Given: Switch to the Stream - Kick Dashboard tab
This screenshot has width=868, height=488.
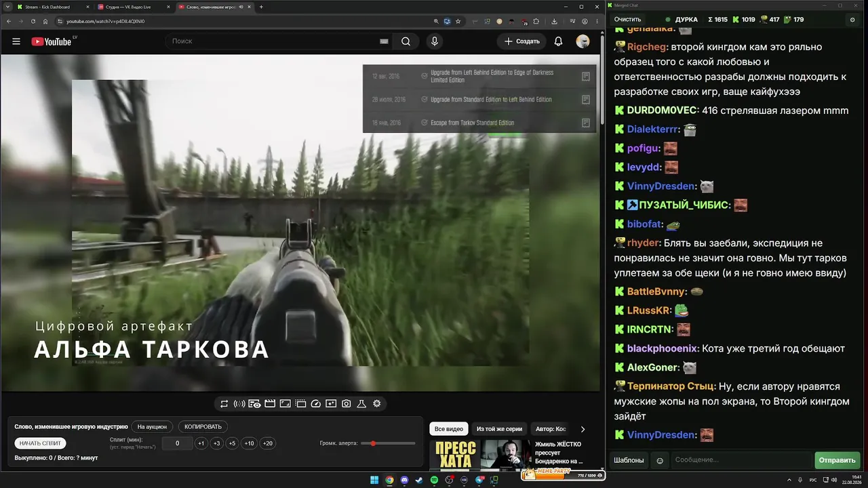Looking at the screenshot, I should coord(53,7).
